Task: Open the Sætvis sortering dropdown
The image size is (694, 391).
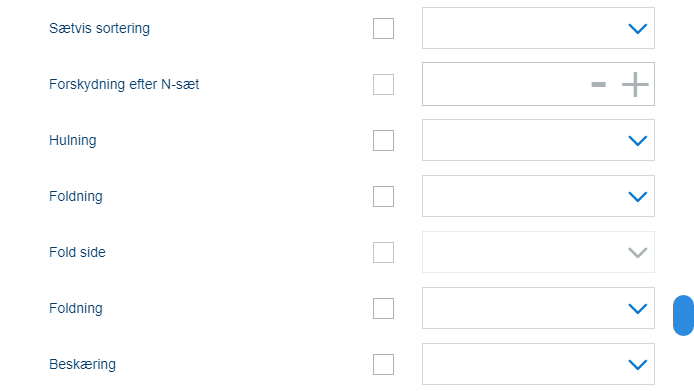Action: click(x=538, y=28)
